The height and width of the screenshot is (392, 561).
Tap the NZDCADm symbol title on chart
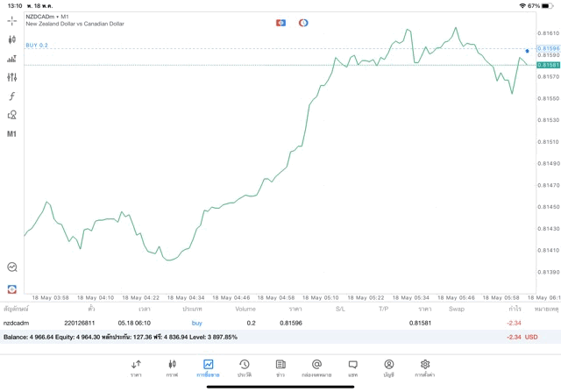click(x=47, y=17)
